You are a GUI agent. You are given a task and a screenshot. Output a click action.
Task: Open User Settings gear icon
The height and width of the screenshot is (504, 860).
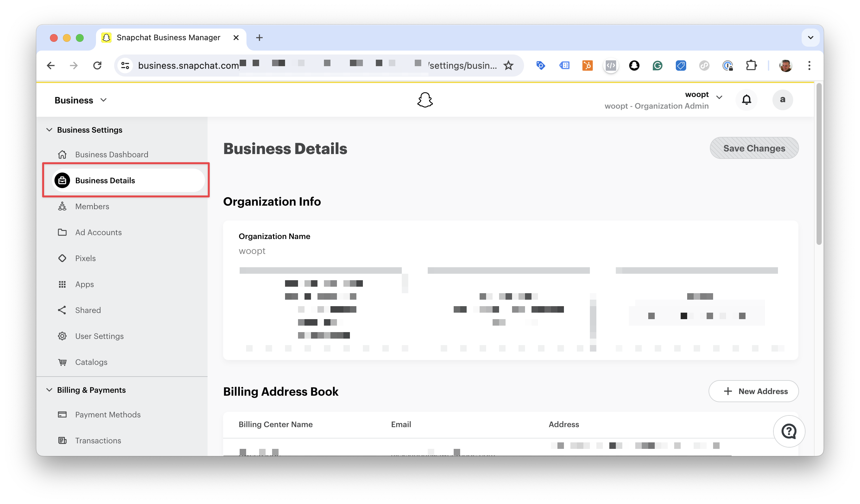(62, 336)
